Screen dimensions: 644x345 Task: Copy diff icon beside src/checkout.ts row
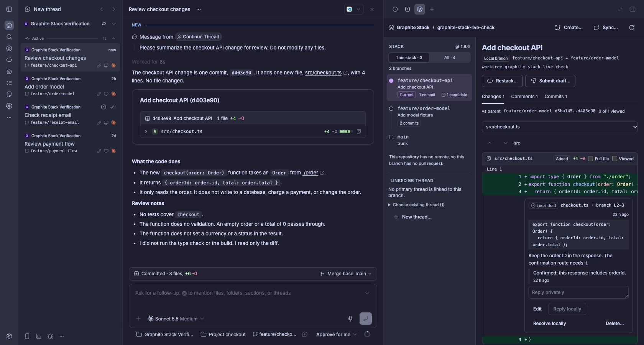[359, 131]
